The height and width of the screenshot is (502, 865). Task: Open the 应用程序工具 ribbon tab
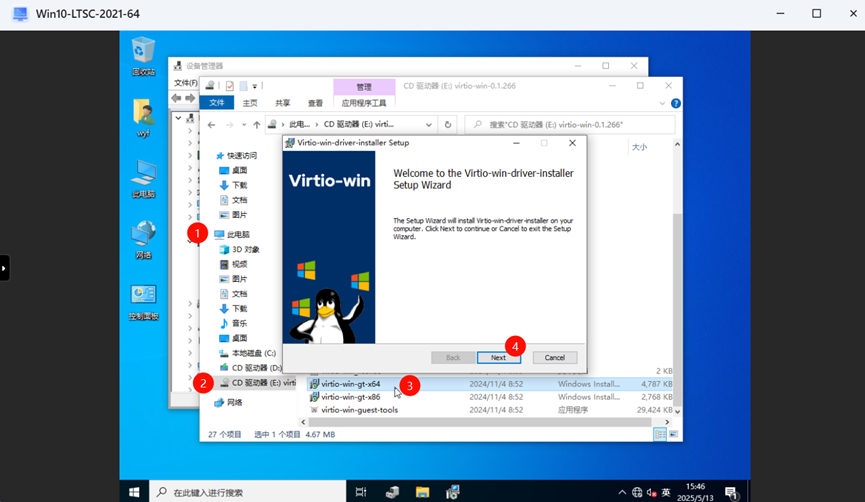click(x=364, y=103)
